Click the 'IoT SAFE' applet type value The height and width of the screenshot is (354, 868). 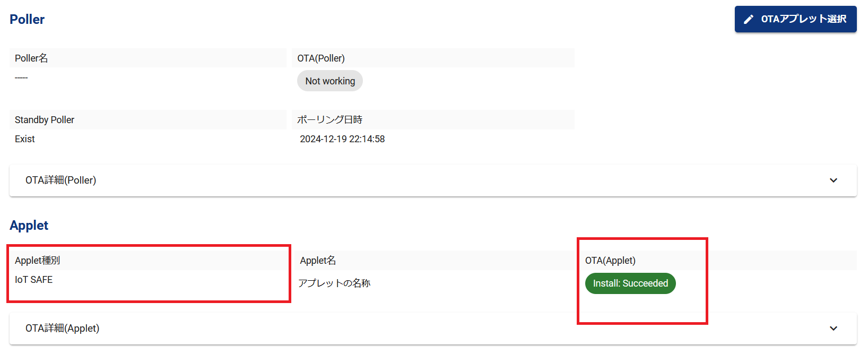click(x=34, y=279)
